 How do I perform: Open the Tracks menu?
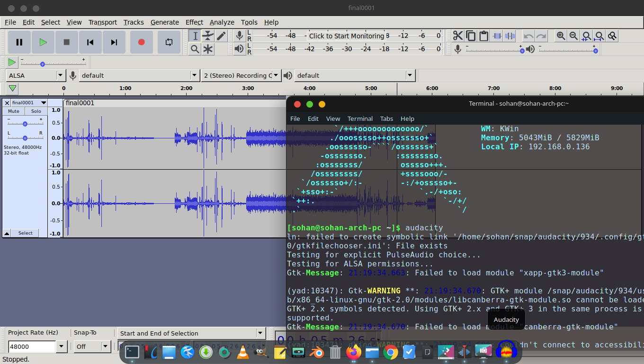(134, 22)
